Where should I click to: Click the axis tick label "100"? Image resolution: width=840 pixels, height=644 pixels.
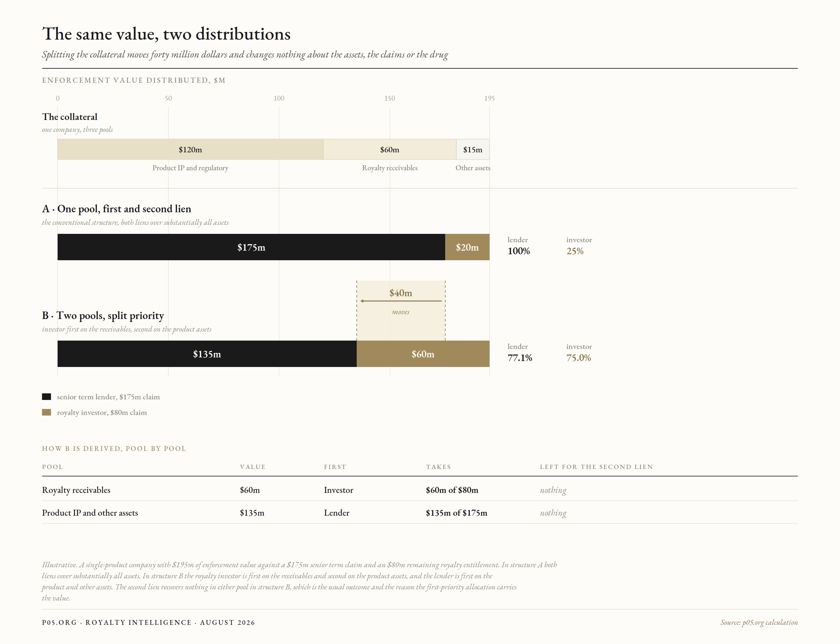point(279,98)
